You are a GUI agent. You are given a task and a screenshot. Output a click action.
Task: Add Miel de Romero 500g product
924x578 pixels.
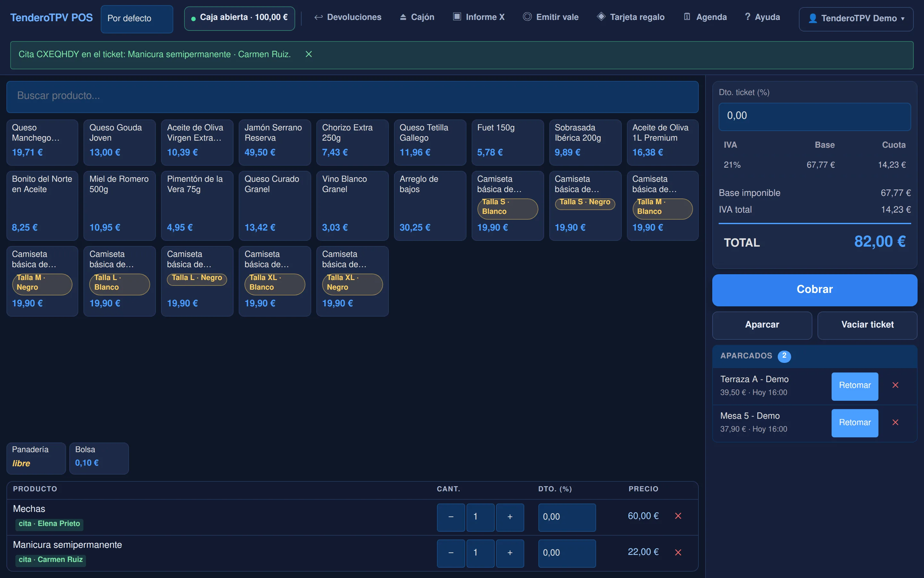click(119, 205)
